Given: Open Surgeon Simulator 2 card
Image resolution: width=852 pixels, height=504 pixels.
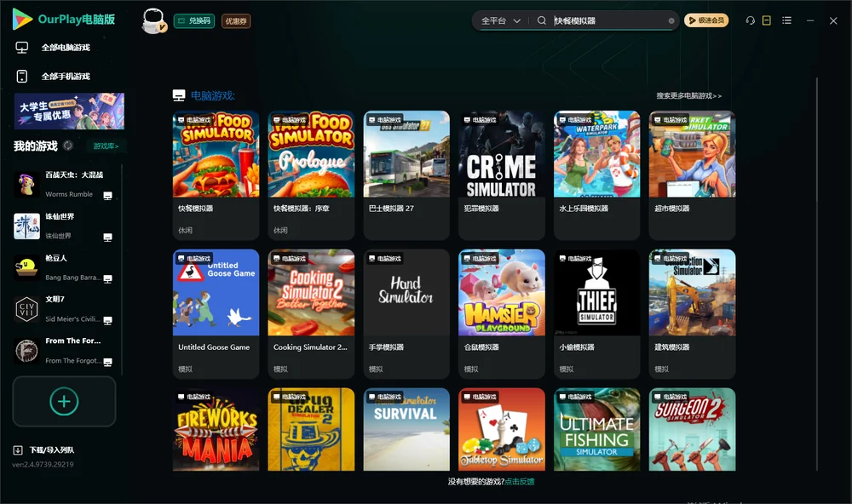Looking at the screenshot, I should (692, 429).
